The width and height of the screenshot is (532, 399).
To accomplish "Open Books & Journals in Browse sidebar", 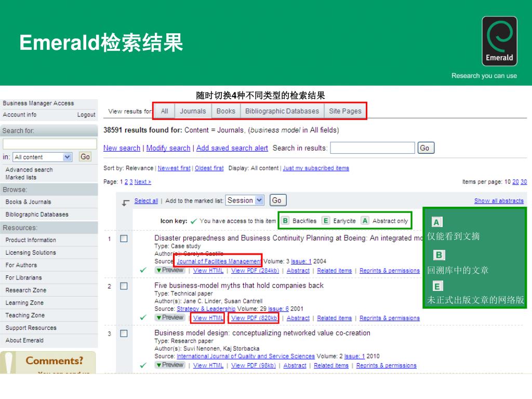I will [28, 202].
